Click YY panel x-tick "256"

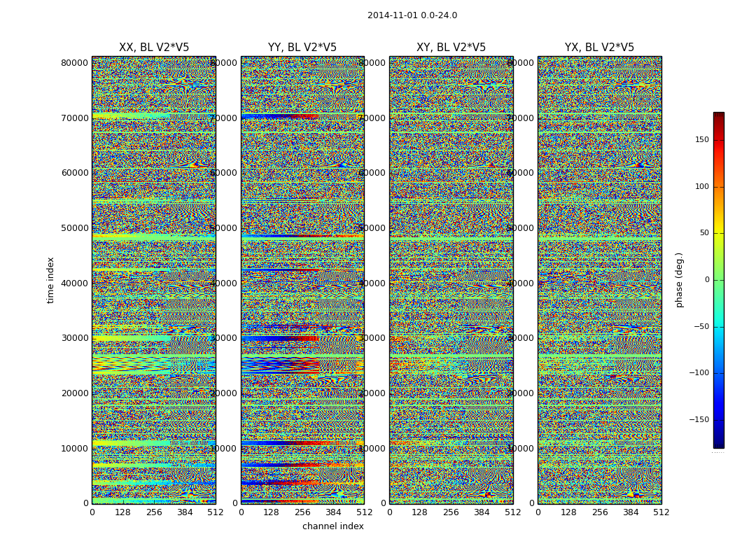point(302,512)
